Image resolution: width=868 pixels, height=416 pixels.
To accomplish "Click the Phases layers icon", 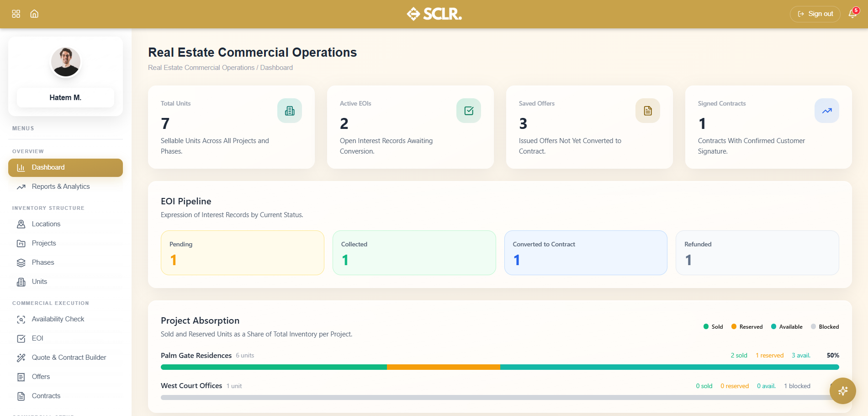I will (21, 263).
